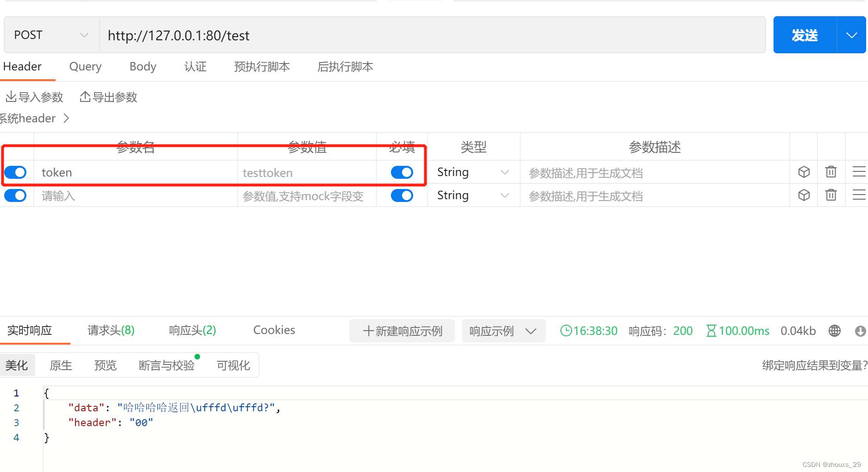
Task: Click the 16:38:30 timestamp
Action: (595, 331)
